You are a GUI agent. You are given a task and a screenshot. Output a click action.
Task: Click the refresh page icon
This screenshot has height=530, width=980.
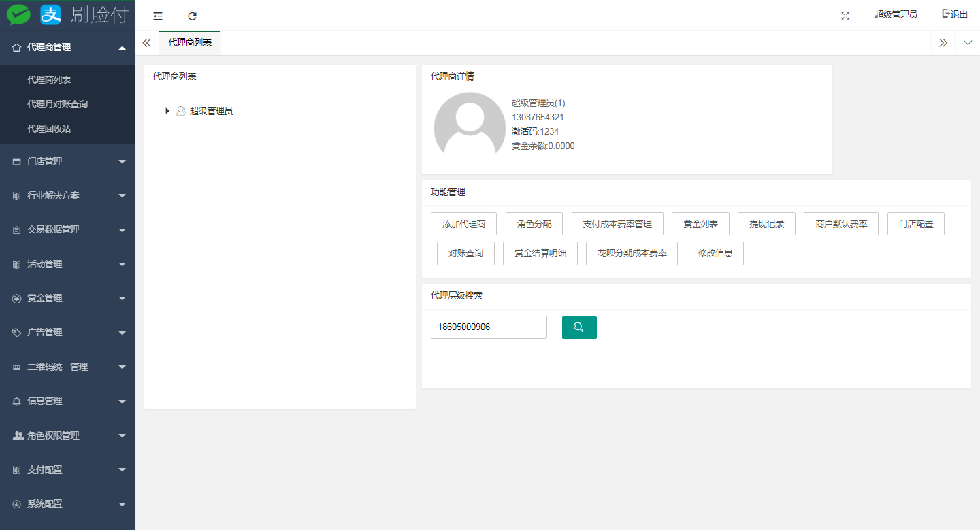[193, 16]
